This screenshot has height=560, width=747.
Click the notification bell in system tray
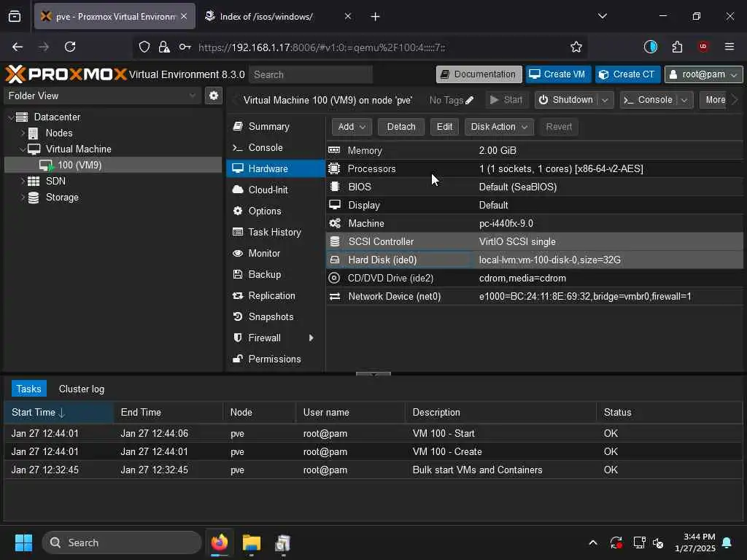[727, 542]
